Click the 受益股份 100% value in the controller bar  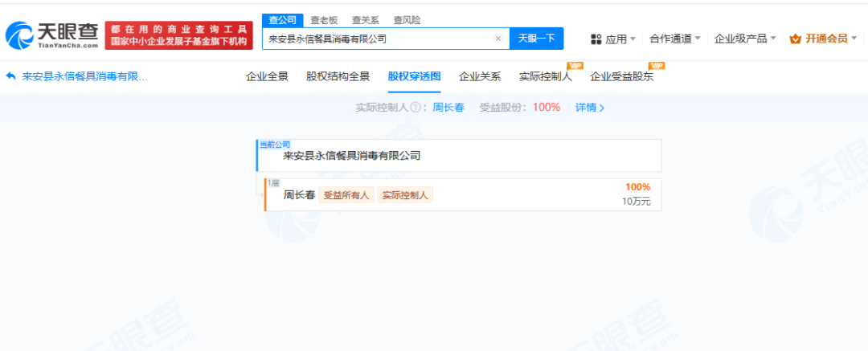[547, 108]
